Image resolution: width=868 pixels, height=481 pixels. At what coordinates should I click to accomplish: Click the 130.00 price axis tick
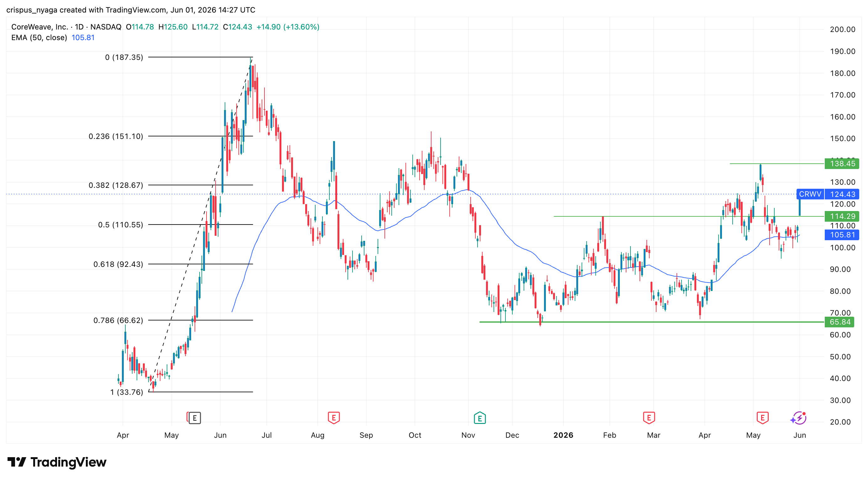842,182
